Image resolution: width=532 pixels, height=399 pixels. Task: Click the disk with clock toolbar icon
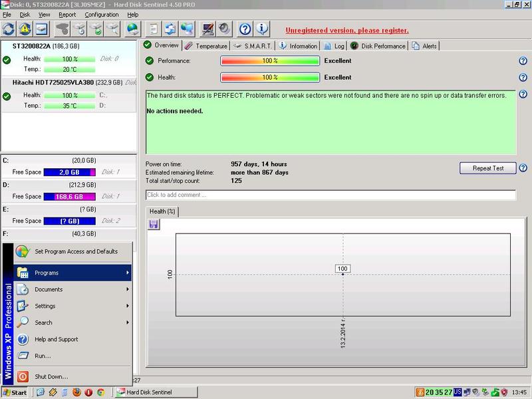click(x=79, y=29)
